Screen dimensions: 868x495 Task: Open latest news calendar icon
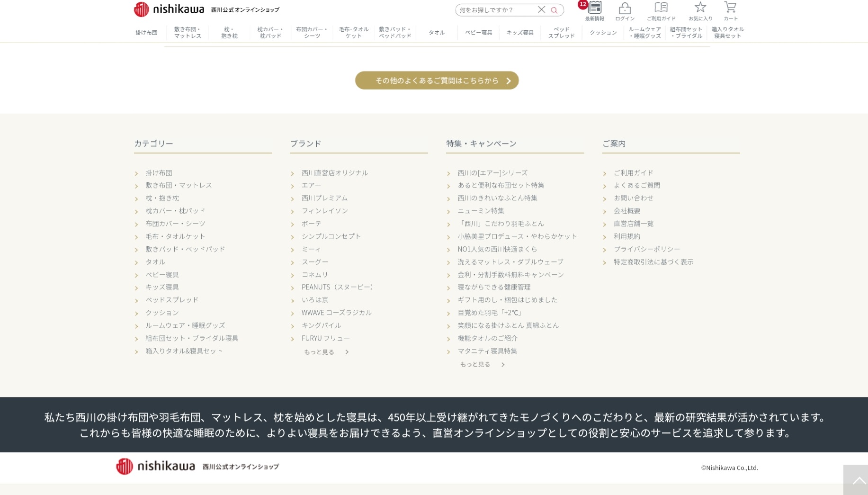coord(595,8)
